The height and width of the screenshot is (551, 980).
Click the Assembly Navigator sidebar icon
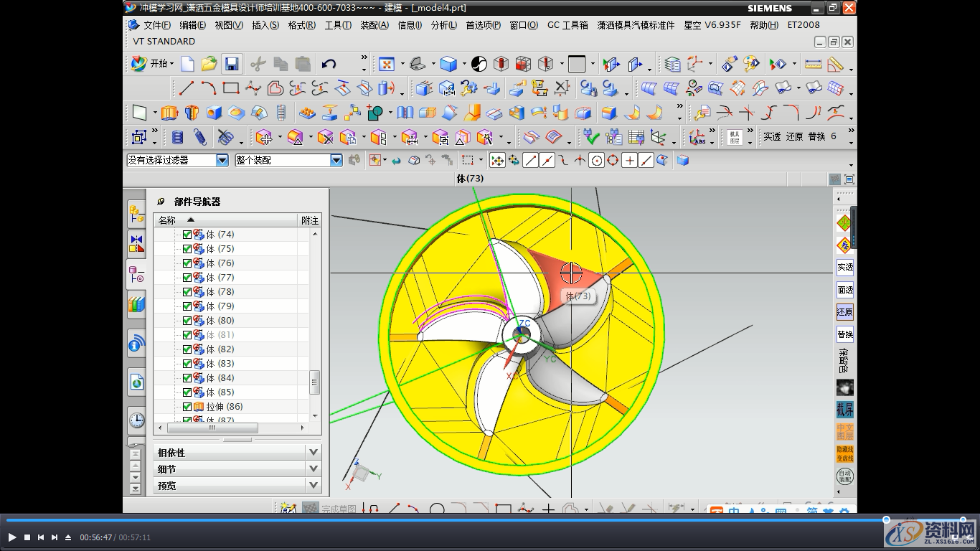point(136,213)
